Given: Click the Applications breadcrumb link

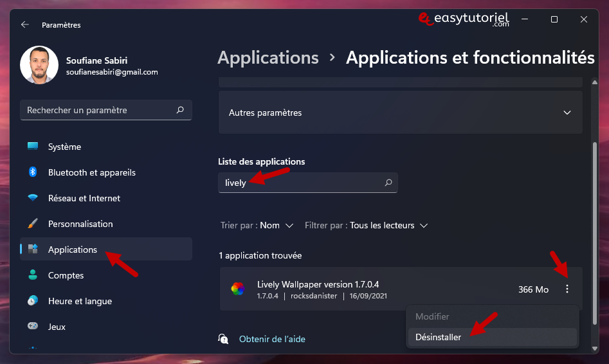Looking at the screenshot, I should 268,58.
